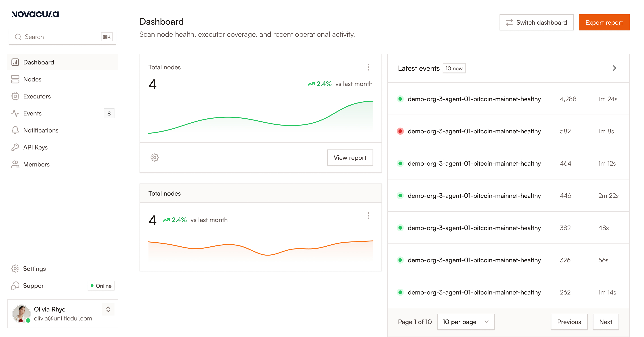Click the Settings gear icon in sidebar
The width and height of the screenshot is (644, 337).
(15, 269)
